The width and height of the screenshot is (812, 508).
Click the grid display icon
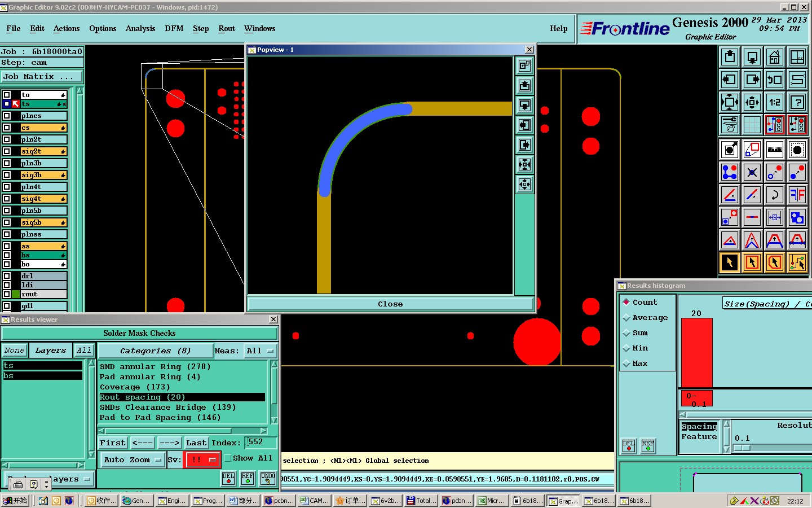click(x=752, y=125)
